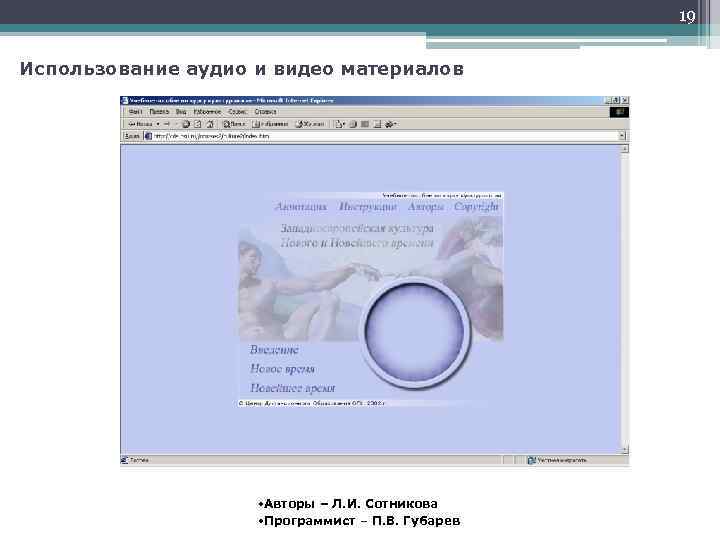Open the Журнал (History) toolbar button

coord(310,124)
